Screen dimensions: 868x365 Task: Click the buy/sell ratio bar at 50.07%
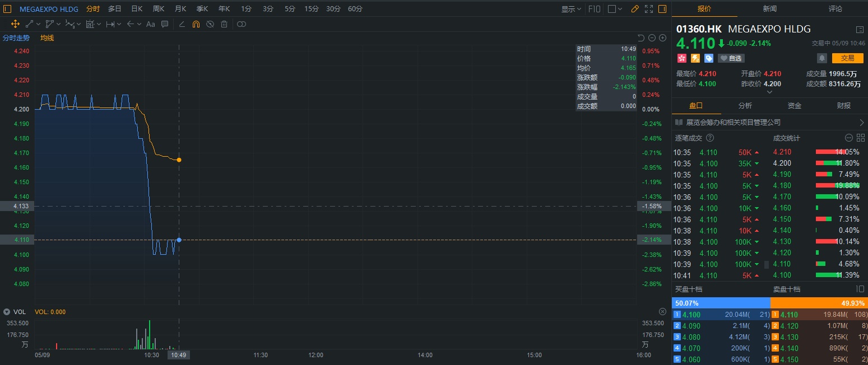tap(721, 303)
